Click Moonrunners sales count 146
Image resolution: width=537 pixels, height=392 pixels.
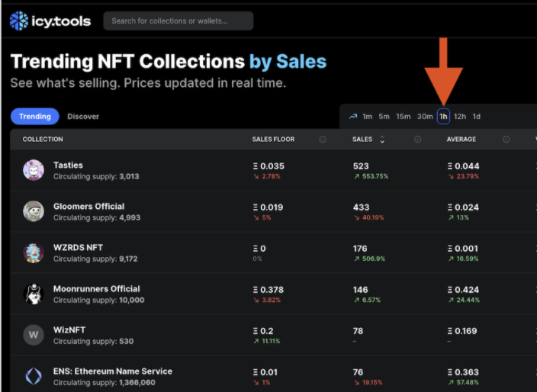click(360, 290)
